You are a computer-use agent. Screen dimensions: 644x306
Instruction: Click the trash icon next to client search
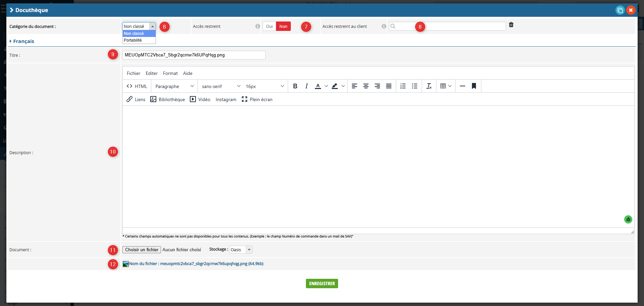(x=511, y=25)
